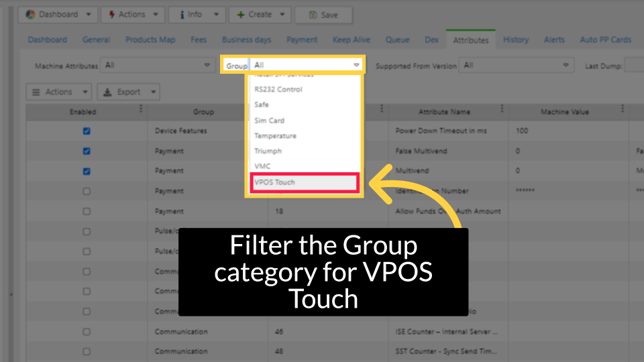Switch to the Auto PP Cards tab
The image size is (644, 362).
pos(605,40)
